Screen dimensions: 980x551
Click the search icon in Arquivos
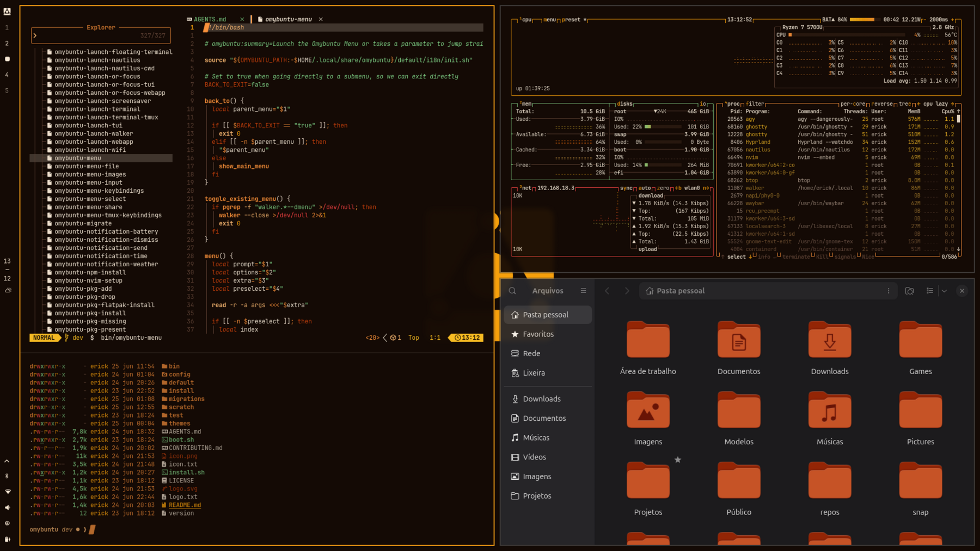512,291
